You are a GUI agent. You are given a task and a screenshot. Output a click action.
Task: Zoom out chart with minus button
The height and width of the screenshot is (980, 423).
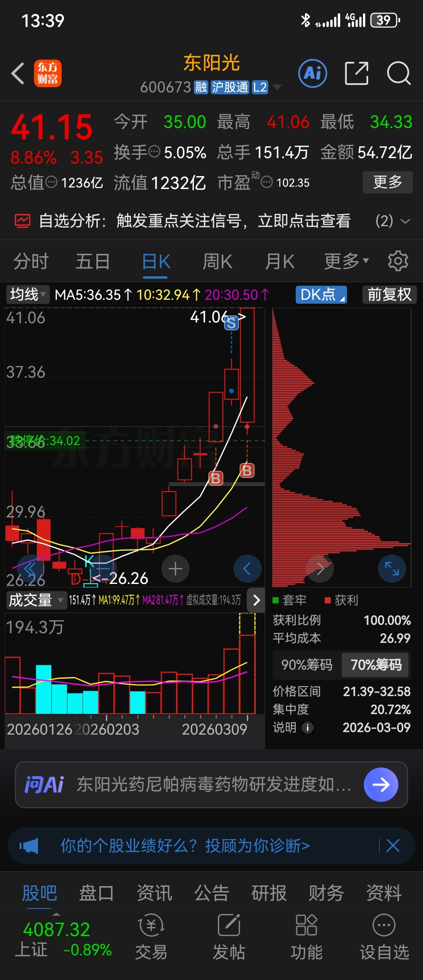[102, 569]
